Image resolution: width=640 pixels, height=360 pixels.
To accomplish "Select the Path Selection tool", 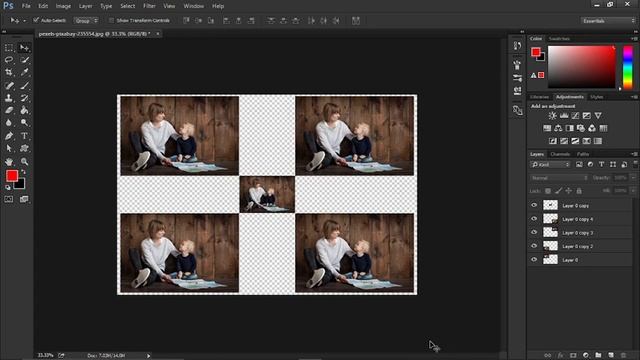I will tap(9, 149).
